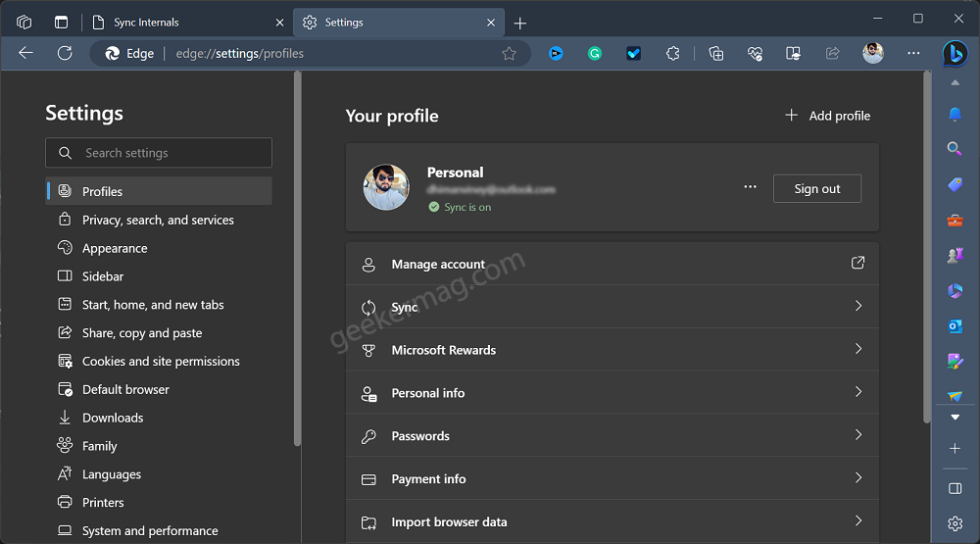Click the main content vertical scrollbar

point(926,248)
